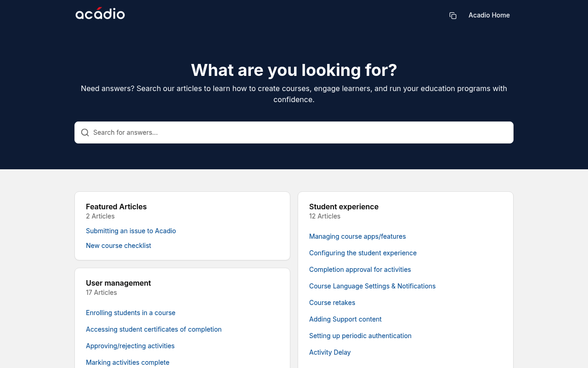Viewport: 588px width, 368px height.
Task: Click the copy icon beside Acadio Home
Action: tap(453, 16)
